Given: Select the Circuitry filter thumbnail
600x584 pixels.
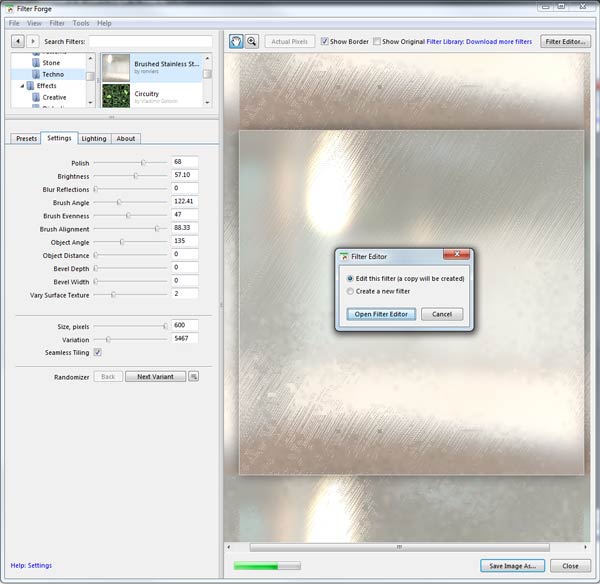Looking at the screenshot, I should [x=116, y=96].
